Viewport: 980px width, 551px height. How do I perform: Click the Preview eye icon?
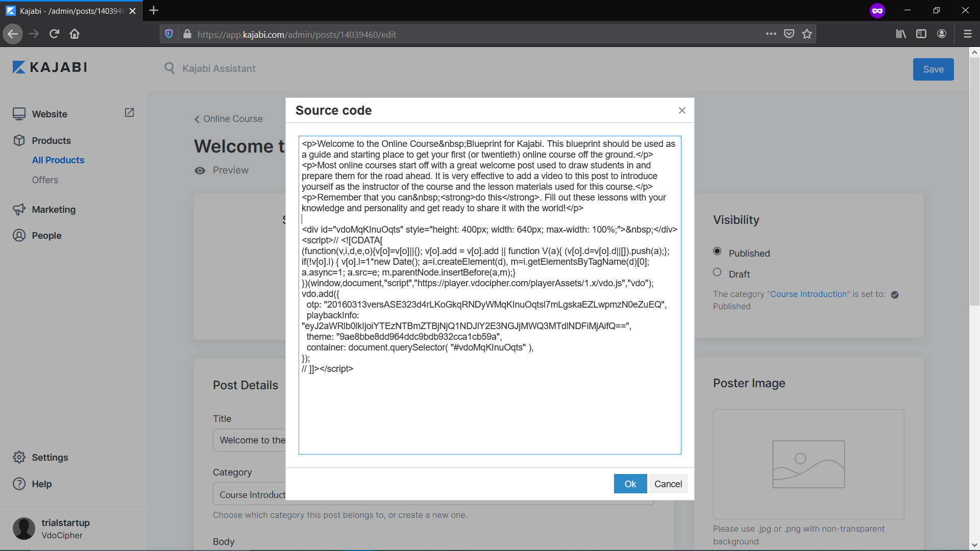(x=200, y=170)
